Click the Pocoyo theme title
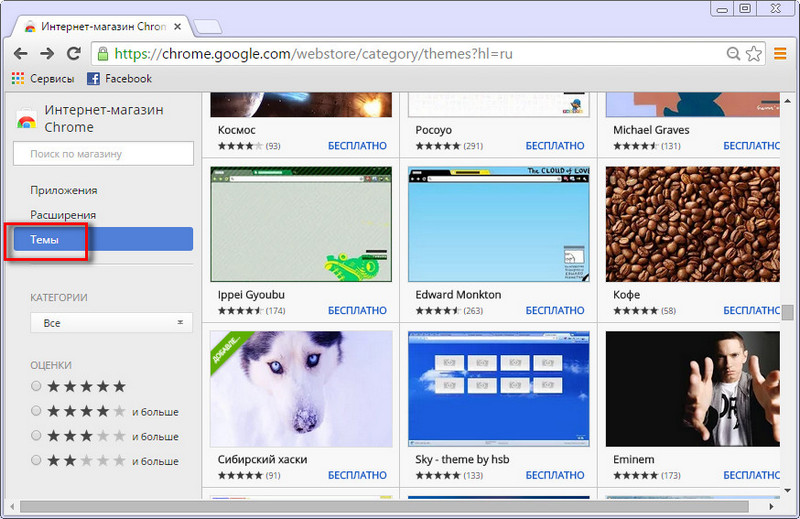This screenshot has height=519, width=800. pyautogui.click(x=433, y=130)
